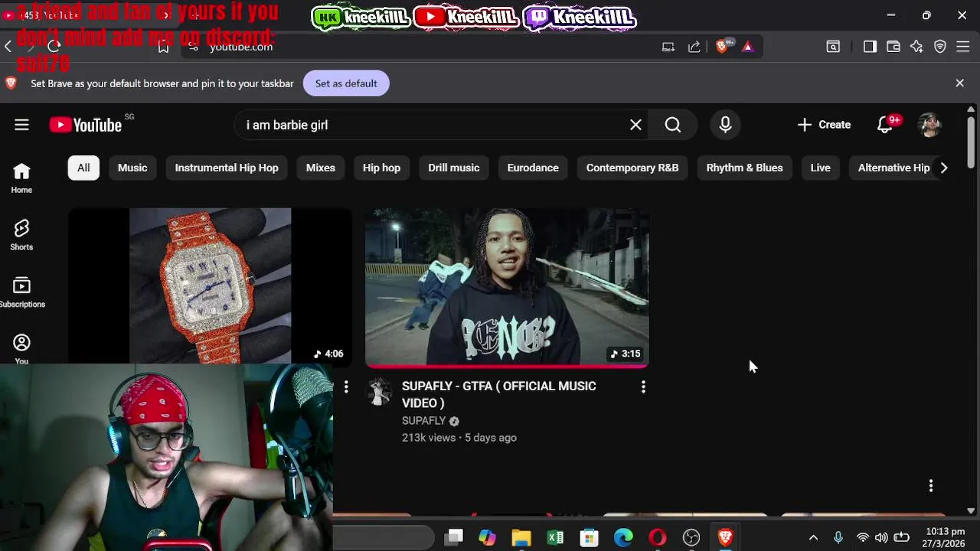The image size is (980, 551).
Task: Go to the YouTube logo homepage
Action: tap(86, 125)
